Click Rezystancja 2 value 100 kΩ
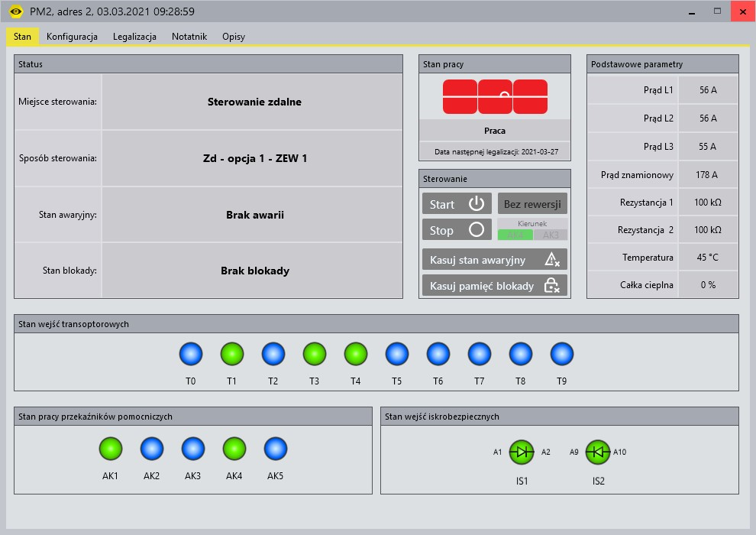Viewport: 756px width, 535px height. [708, 229]
